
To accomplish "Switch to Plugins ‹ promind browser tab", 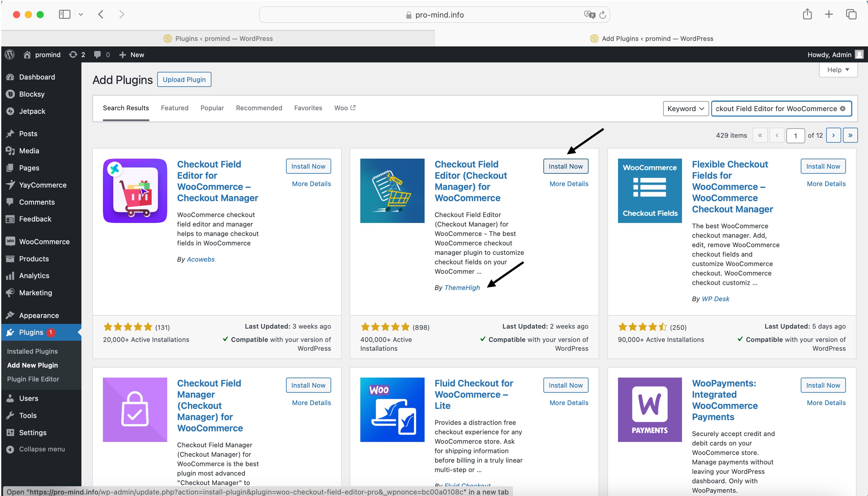I will point(218,38).
